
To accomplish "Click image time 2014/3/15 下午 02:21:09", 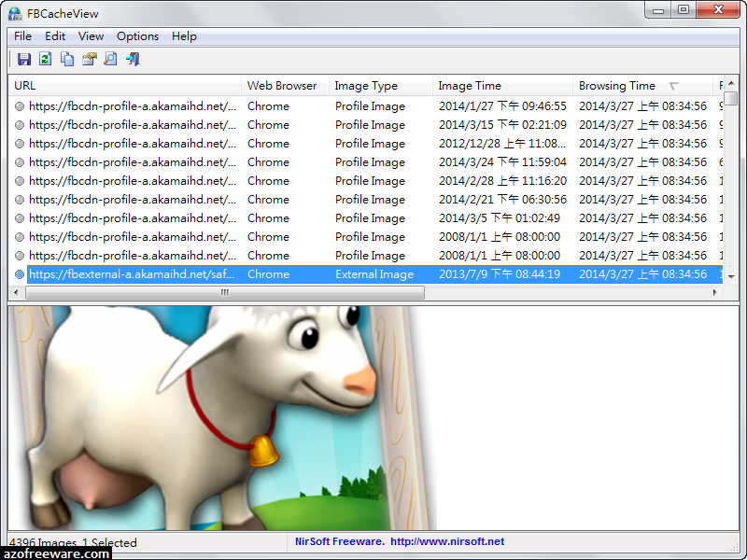I will pos(502,125).
